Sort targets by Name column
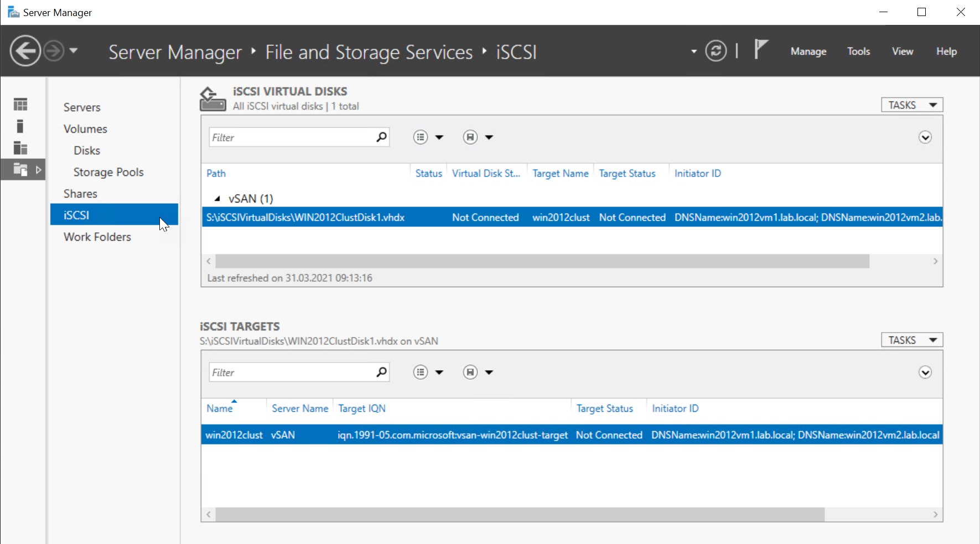 coord(220,408)
